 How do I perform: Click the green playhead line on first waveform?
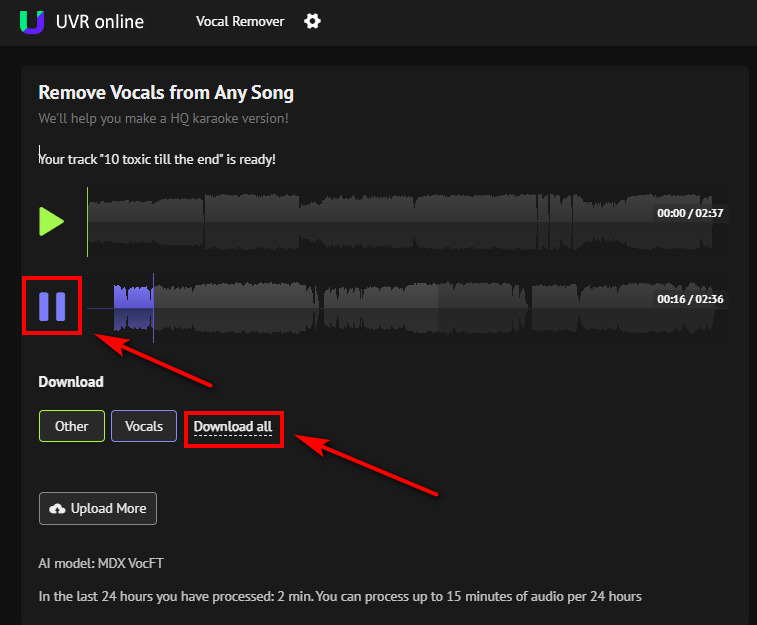[87, 222]
